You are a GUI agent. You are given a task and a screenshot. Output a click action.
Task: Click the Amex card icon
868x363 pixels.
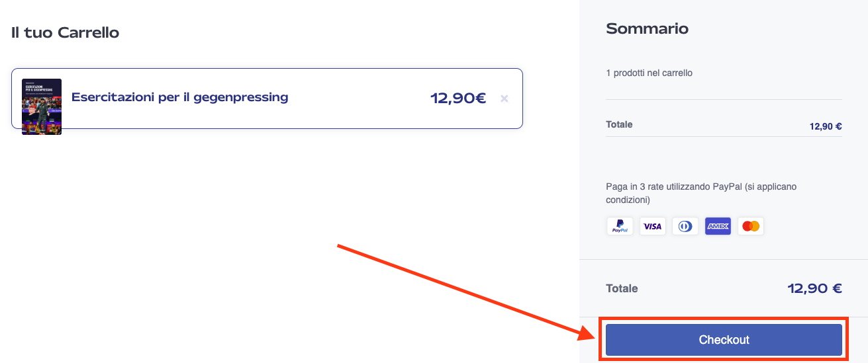pyautogui.click(x=718, y=226)
